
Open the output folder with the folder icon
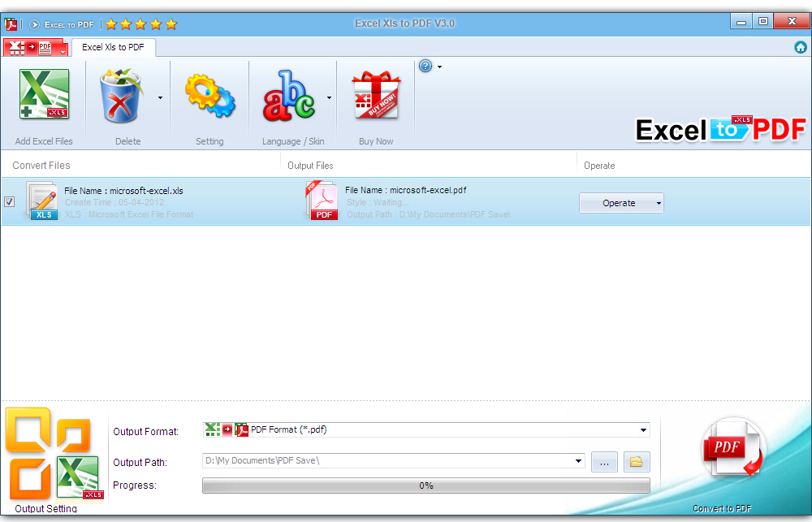[x=637, y=461]
